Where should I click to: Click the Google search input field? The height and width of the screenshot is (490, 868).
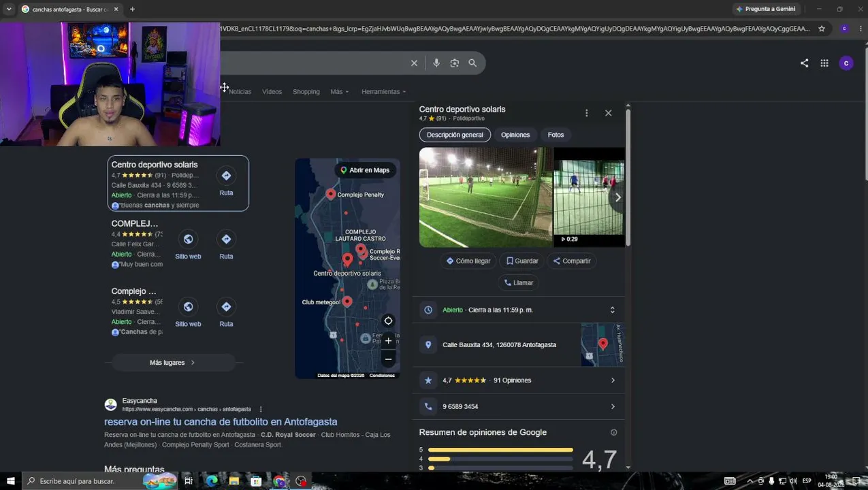tap(313, 63)
